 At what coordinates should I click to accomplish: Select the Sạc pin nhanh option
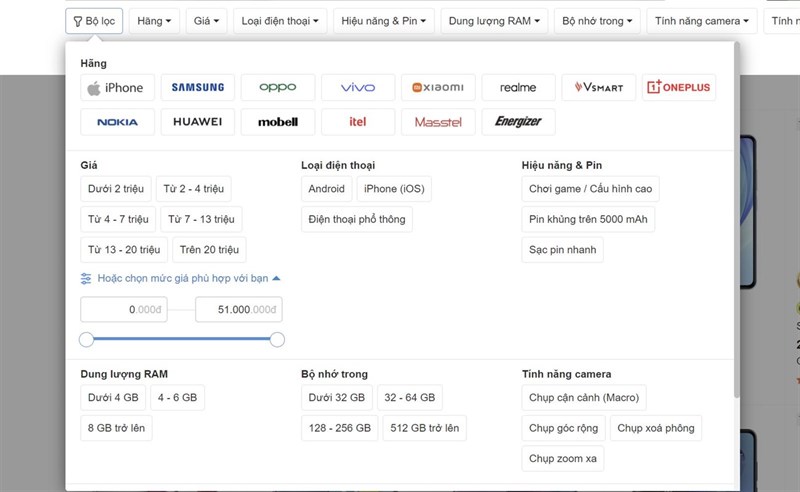pyautogui.click(x=562, y=250)
